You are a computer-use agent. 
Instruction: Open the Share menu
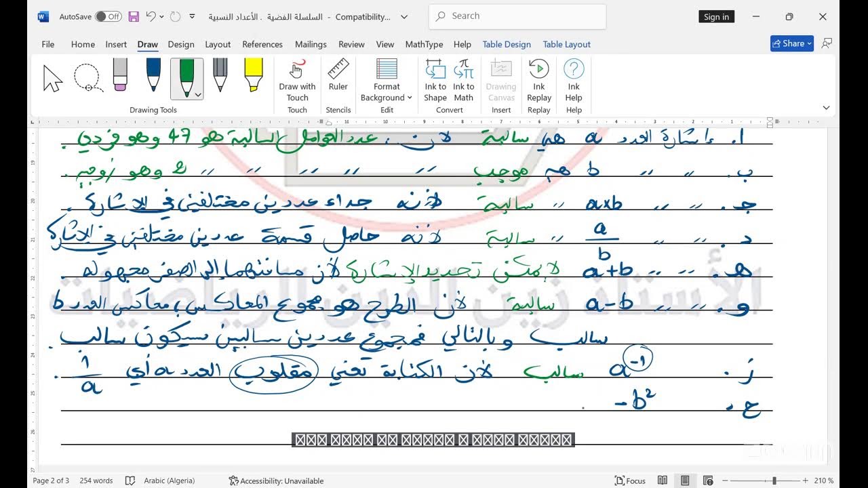792,43
